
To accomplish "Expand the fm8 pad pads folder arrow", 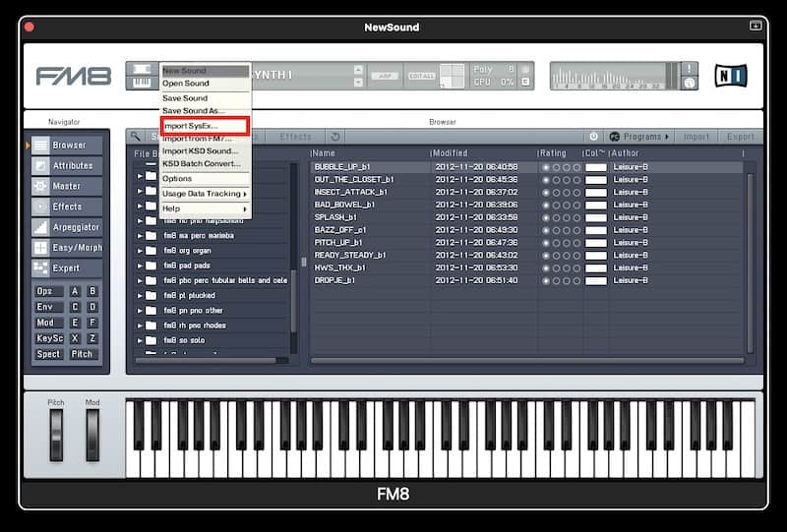I will click(140, 266).
